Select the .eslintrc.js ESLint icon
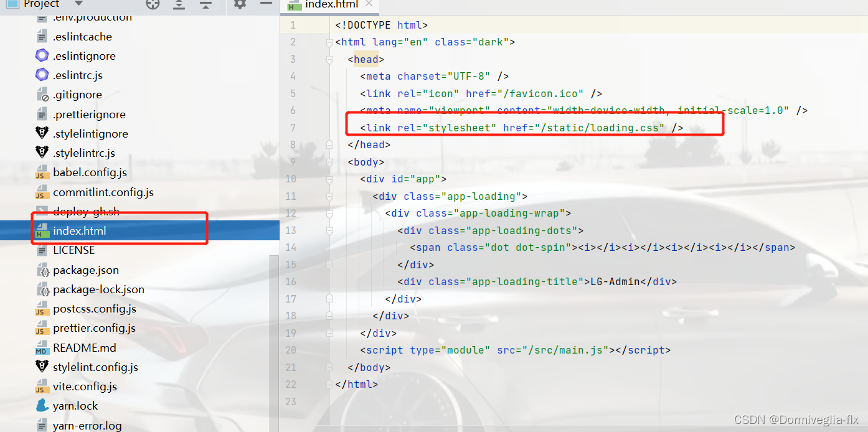 [x=42, y=75]
